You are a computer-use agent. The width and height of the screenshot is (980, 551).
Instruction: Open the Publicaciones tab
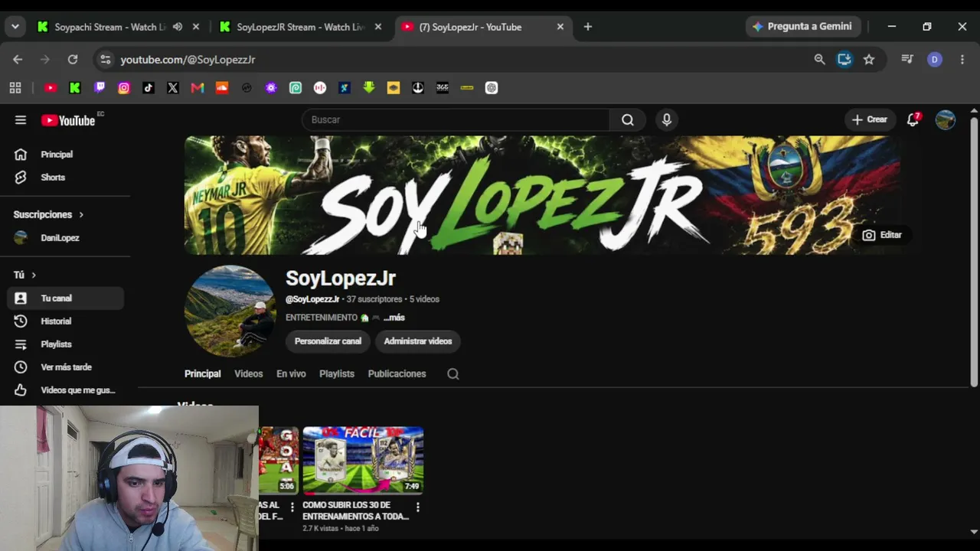click(x=397, y=373)
